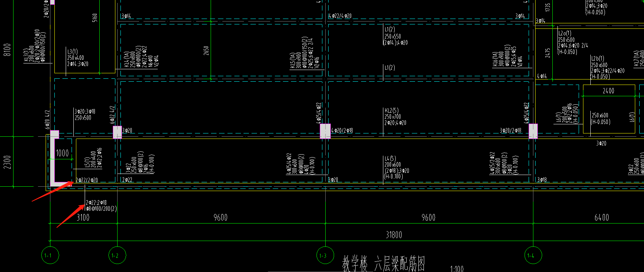The height and width of the screenshot is (272, 644).
Task: Click the rebar note 2Φ22;2Φ18
Action: (x=96, y=202)
